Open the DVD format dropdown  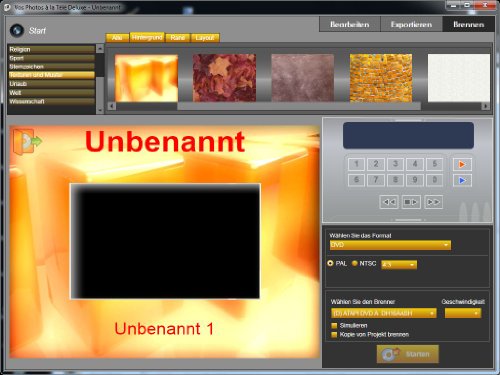(390, 245)
